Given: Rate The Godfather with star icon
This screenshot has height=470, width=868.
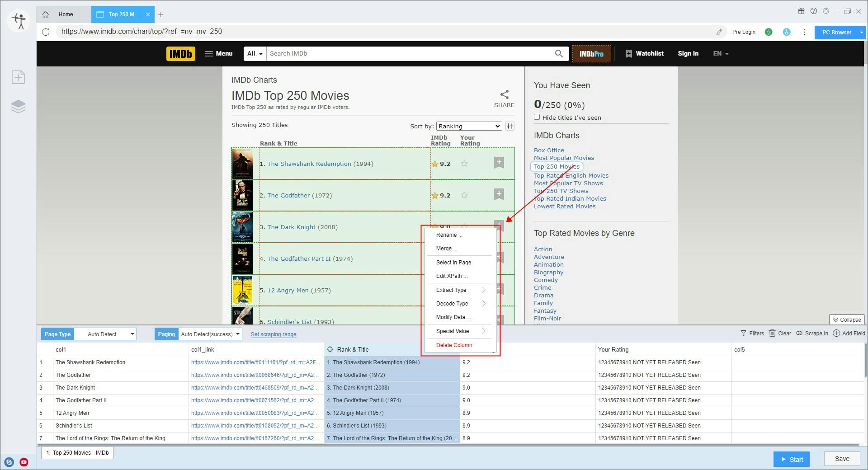Looking at the screenshot, I should (x=464, y=195).
